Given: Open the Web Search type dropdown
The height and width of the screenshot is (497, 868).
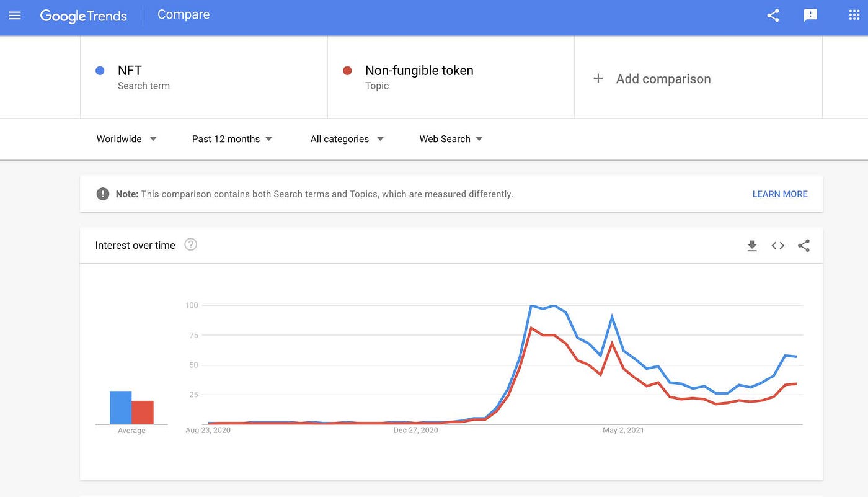Looking at the screenshot, I should pos(451,139).
